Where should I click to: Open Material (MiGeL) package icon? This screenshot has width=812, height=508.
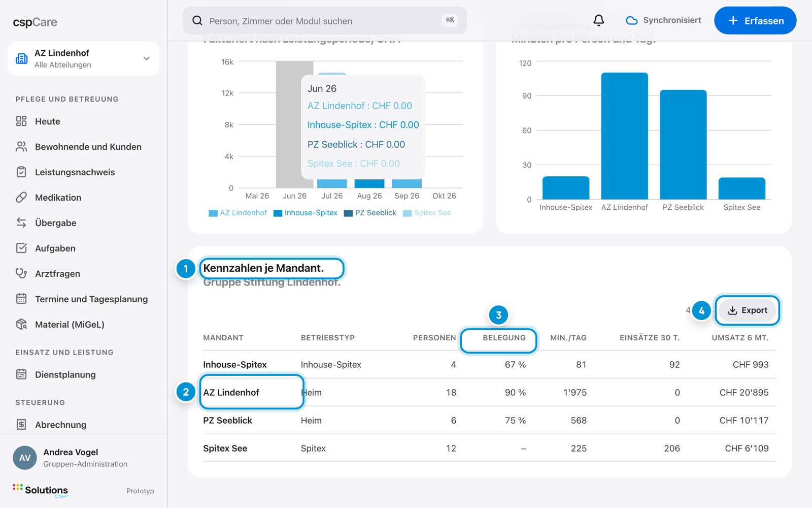tap(21, 324)
